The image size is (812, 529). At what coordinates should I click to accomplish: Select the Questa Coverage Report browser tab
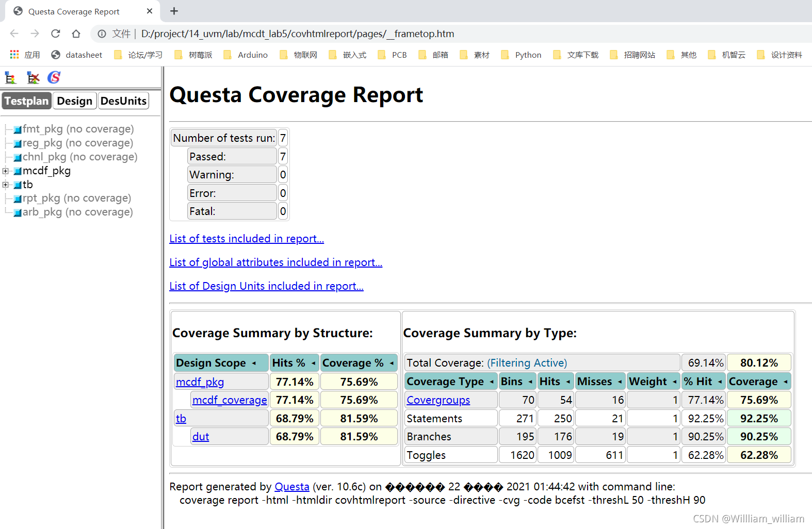[x=83, y=11]
